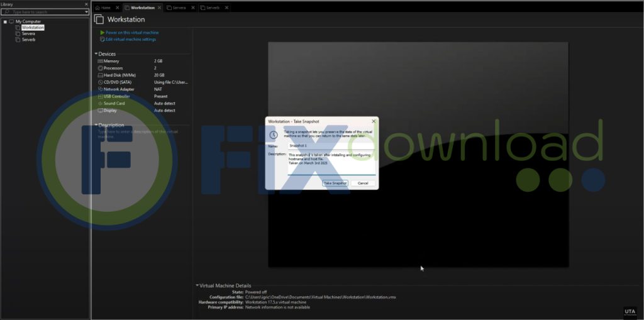Click the Processors device icon
Image resolution: width=644 pixels, height=320 pixels.
(100, 68)
